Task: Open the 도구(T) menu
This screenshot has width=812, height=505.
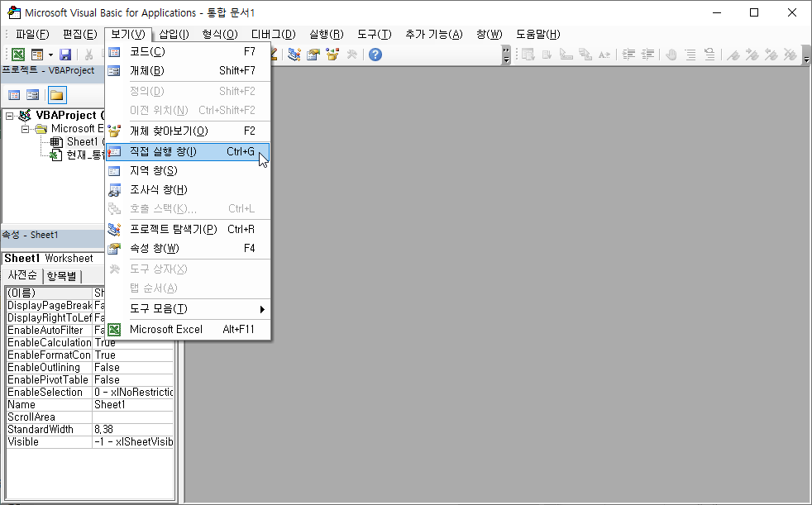Action: [x=375, y=34]
